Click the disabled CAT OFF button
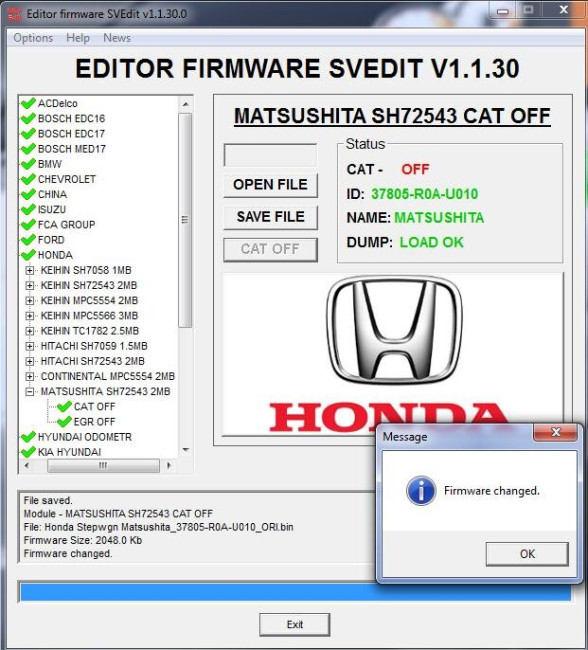This screenshot has height=650, width=588. (x=270, y=250)
